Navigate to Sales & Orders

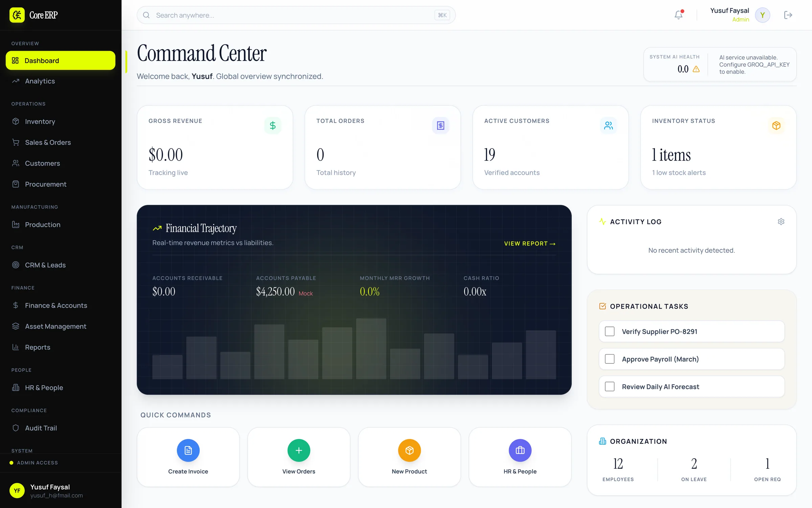(61, 142)
